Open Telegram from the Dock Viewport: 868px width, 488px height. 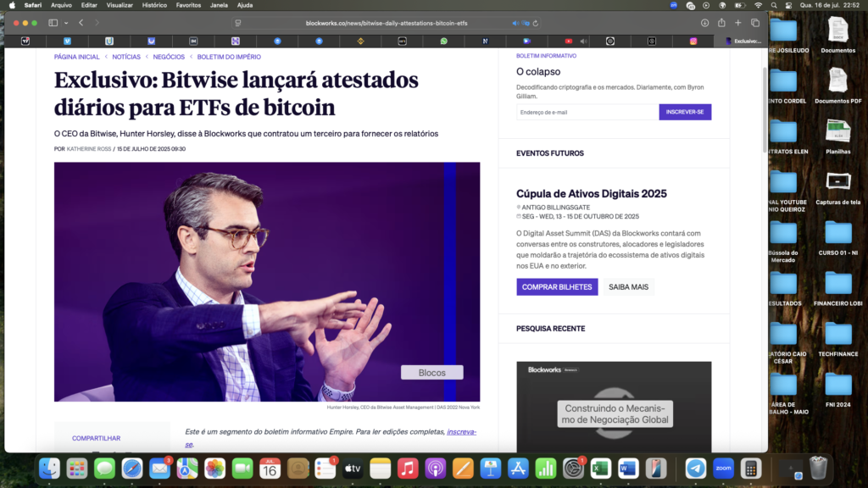[x=696, y=469]
